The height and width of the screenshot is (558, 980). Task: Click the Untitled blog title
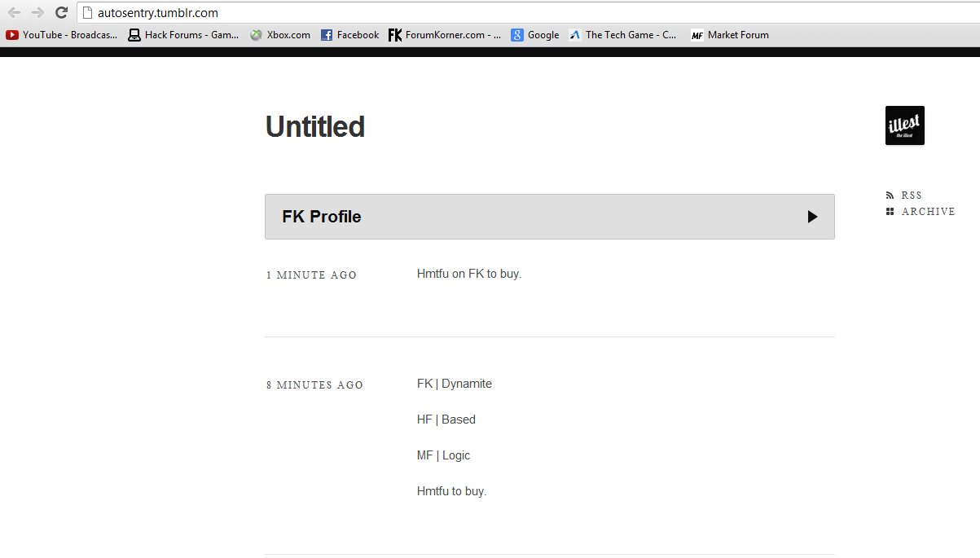point(315,126)
